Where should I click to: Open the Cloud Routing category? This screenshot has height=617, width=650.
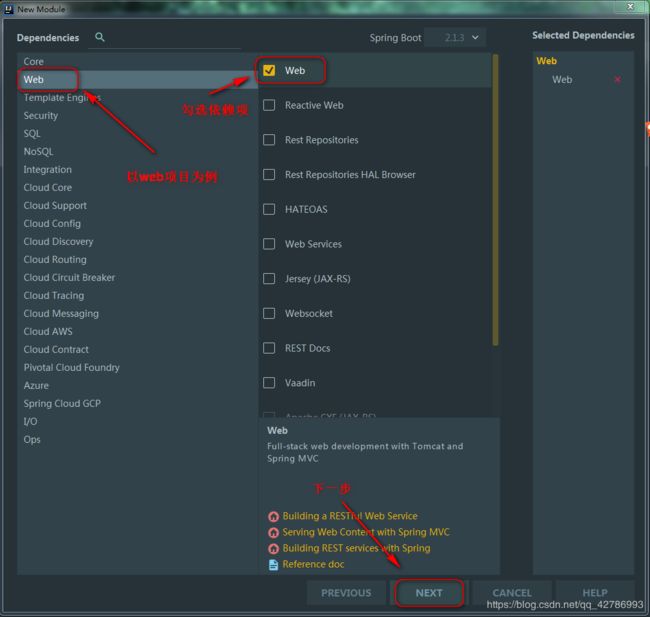coord(138,260)
